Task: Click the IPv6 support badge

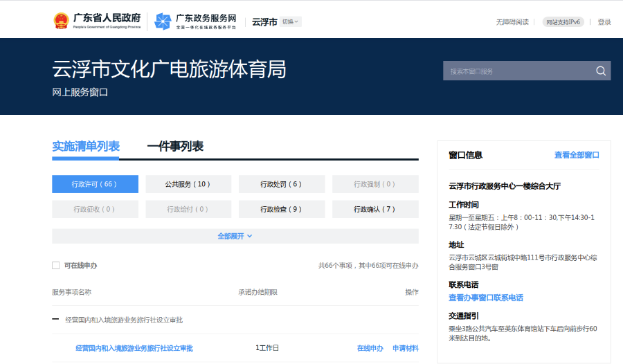Action: [x=563, y=22]
